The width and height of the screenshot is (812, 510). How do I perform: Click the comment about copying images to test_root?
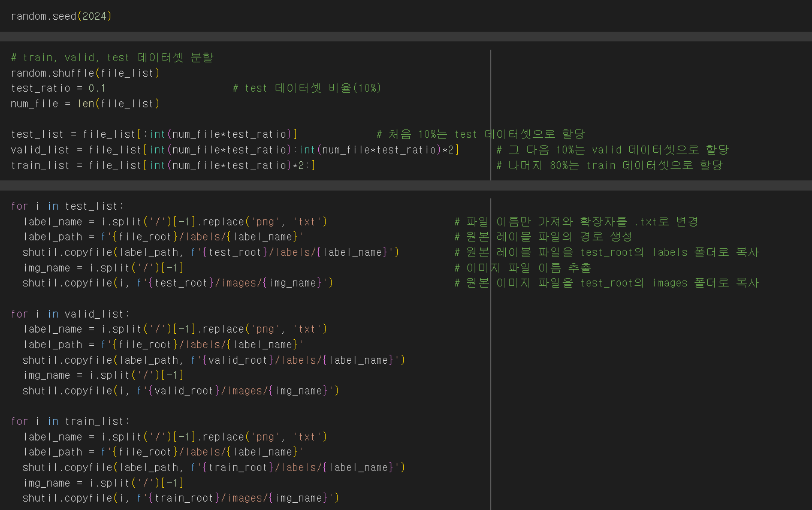click(x=606, y=283)
